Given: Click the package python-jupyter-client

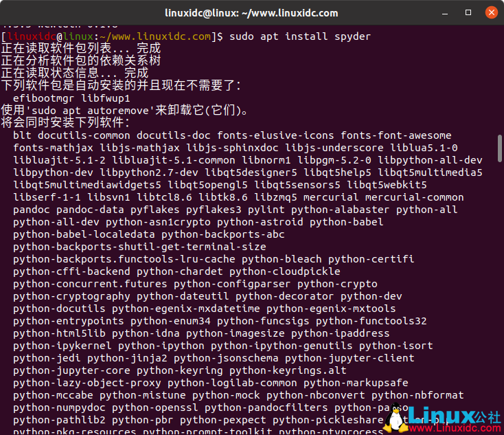Looking at the screenshot, I should pos(350,359).
